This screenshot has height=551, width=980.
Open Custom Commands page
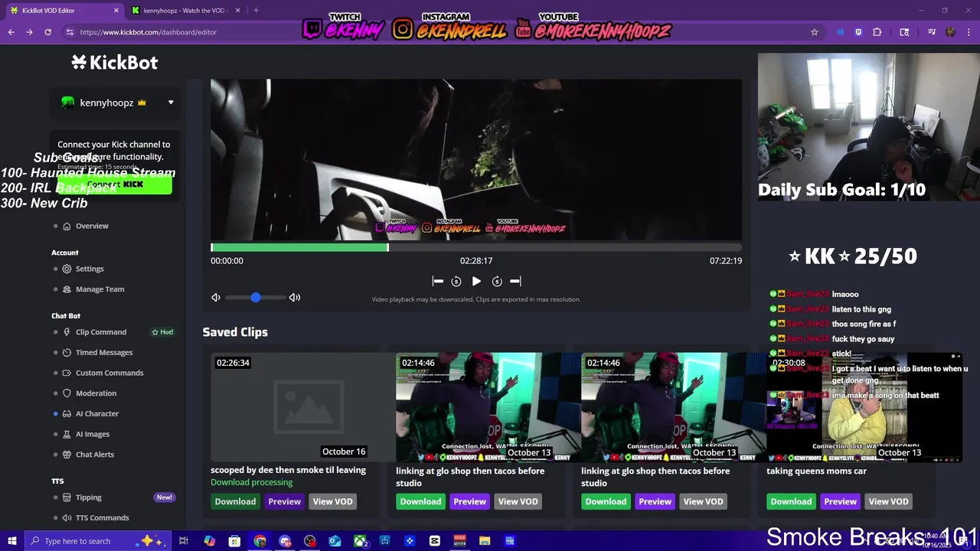tap(109, 373)
